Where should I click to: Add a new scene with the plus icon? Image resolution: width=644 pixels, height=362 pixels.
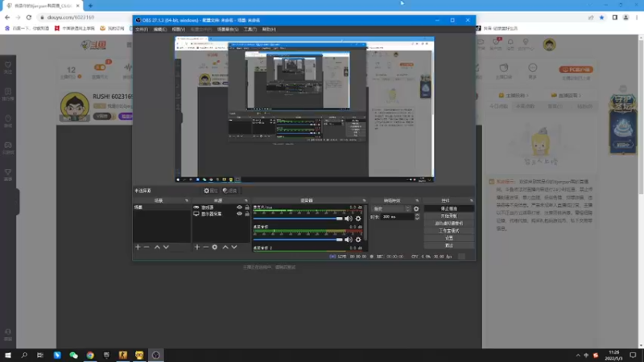(x=138, y=247)
